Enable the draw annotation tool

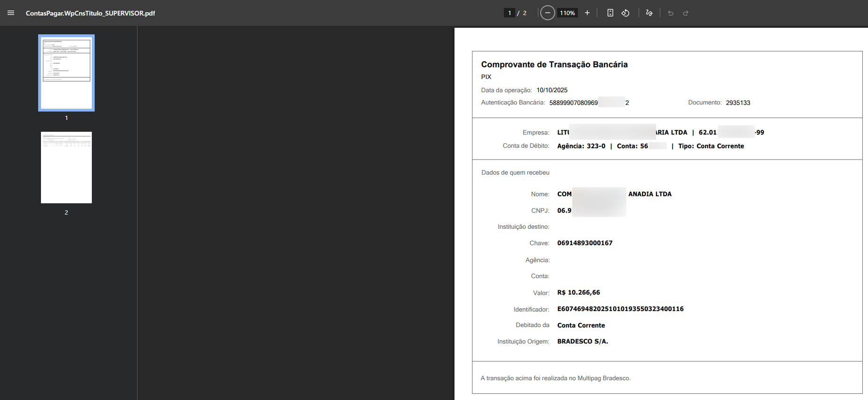tap(649, 13)
